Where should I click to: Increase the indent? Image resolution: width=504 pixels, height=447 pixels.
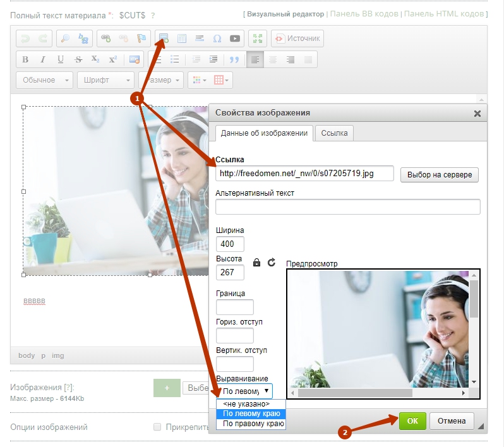[x=213, y=59]
